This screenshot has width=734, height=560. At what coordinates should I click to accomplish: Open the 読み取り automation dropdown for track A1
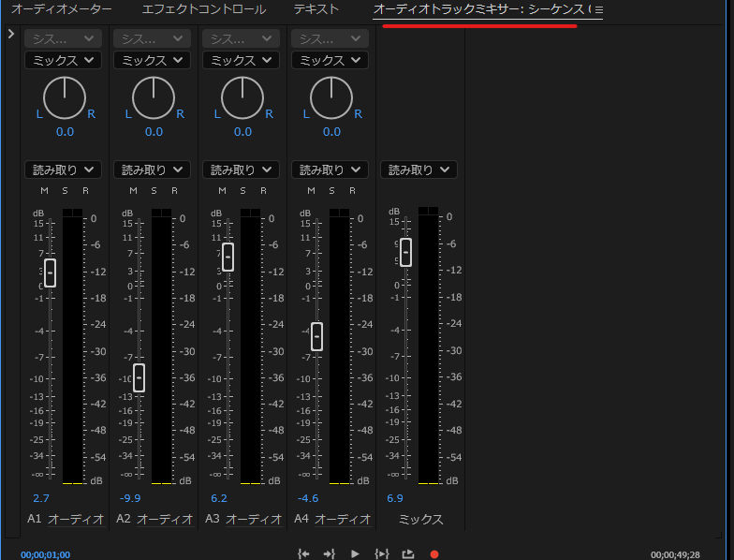64,169
